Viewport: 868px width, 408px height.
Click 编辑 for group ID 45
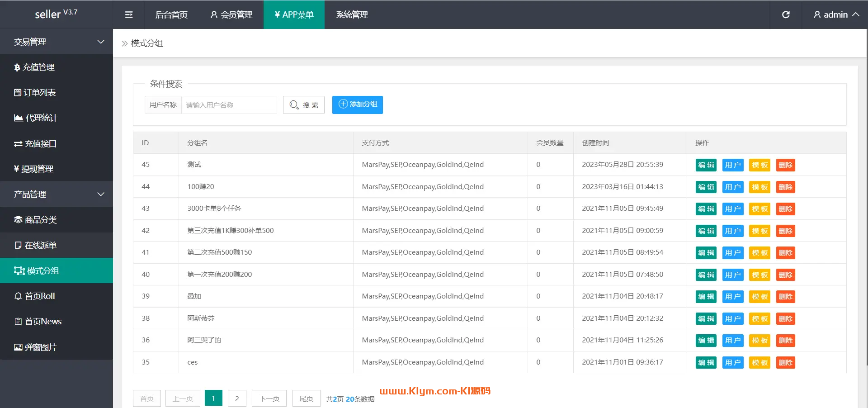706,165
